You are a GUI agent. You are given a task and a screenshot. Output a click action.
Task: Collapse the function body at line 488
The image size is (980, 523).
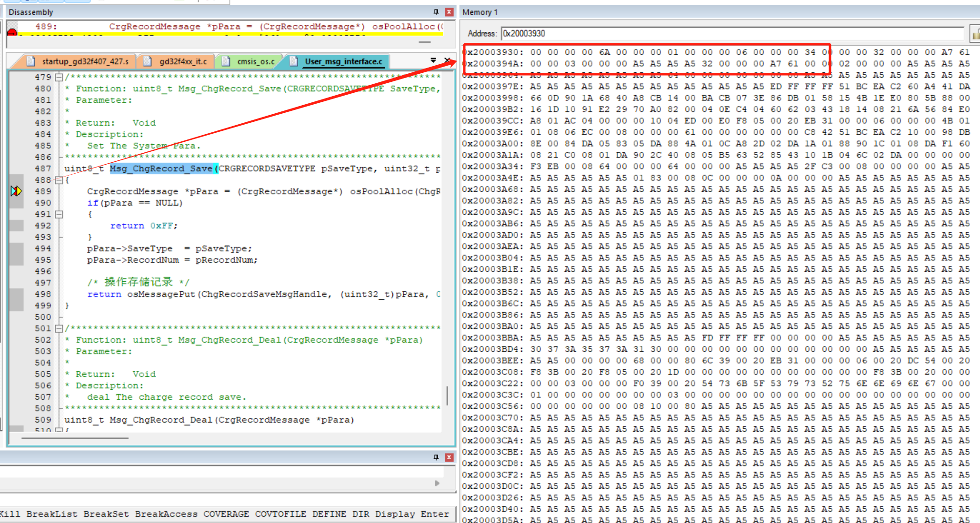point(59,180)
